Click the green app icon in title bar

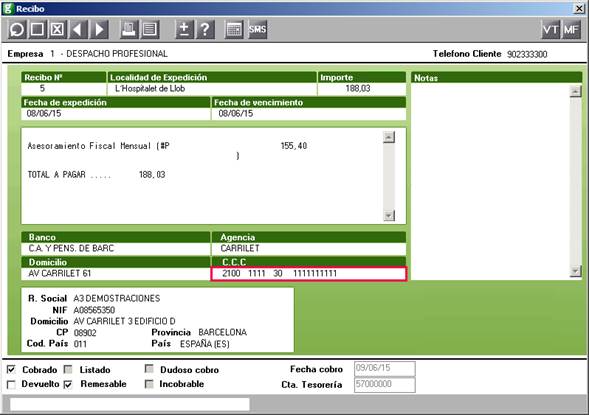point(8,8)
